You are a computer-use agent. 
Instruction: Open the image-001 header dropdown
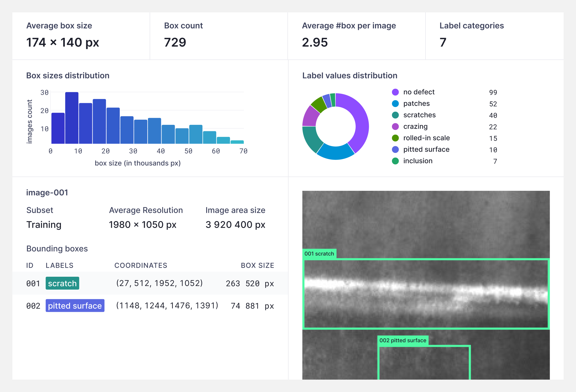[x=47, y=192]
